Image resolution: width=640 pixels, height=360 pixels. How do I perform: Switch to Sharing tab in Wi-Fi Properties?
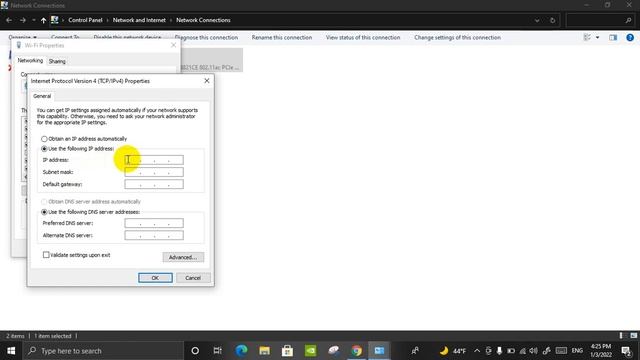pos(57,61)
